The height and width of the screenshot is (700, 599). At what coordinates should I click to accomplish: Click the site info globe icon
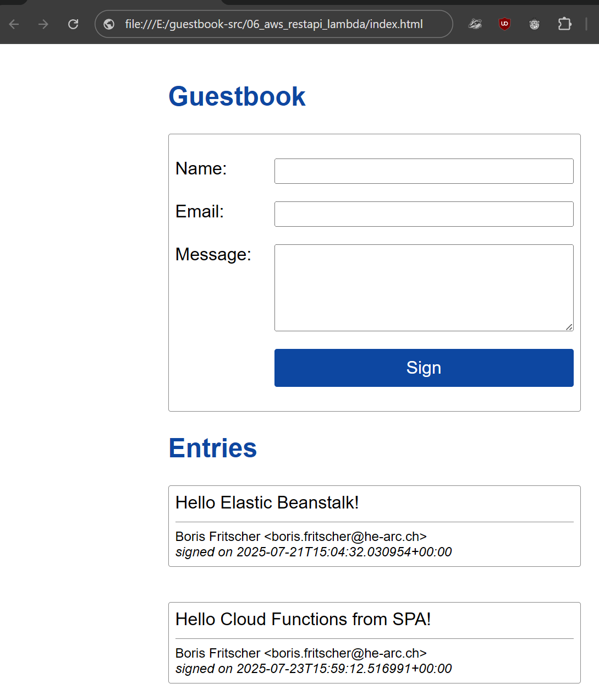pyautogui.click(x=109, y=24)
